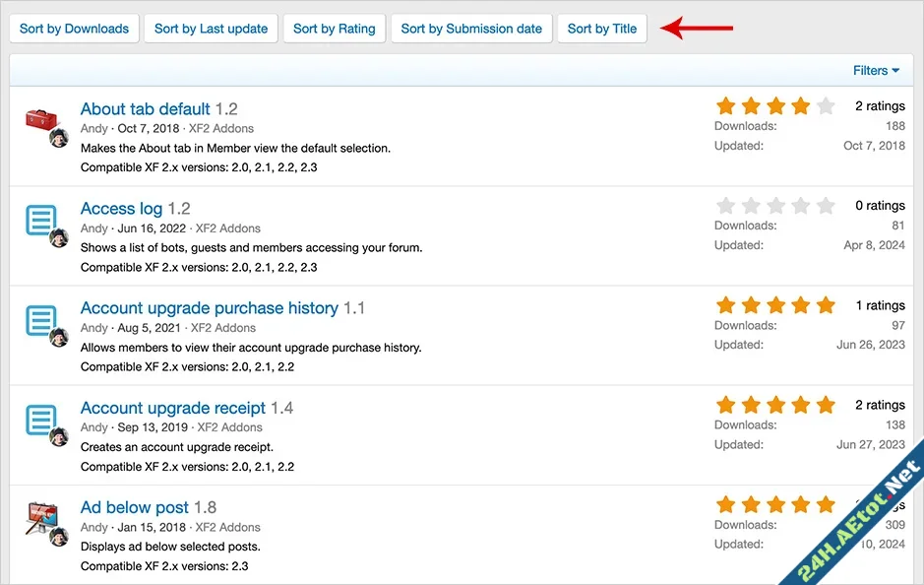Toggle Sort by Last update
The width and height of the screenshot is (924, 585).
(x=211, y=29)
